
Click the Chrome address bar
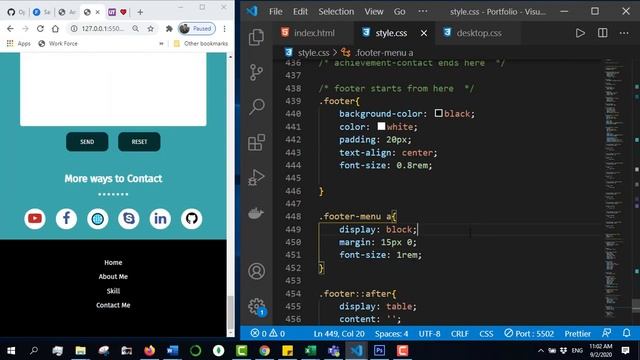(x=104, y=29)
